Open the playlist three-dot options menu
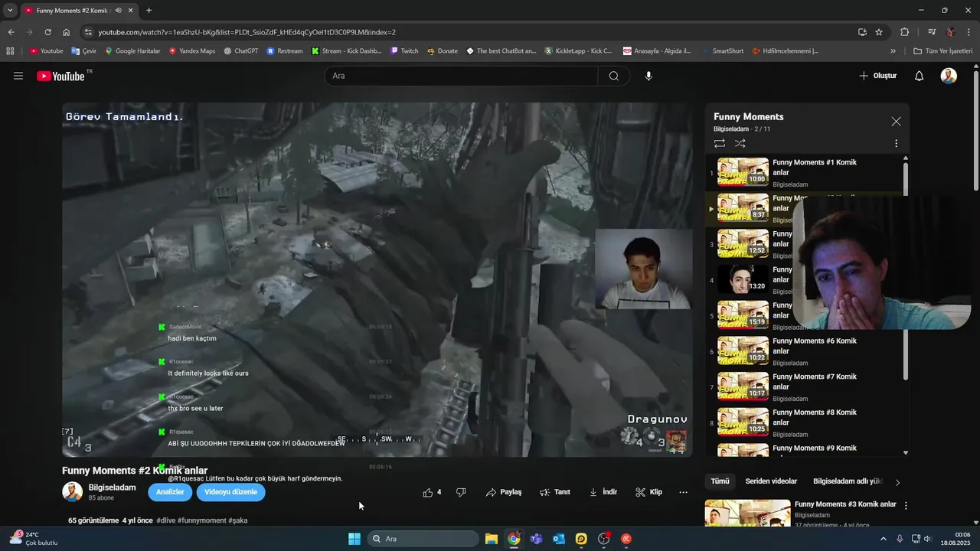980x551 pixels. pos(896,143)
